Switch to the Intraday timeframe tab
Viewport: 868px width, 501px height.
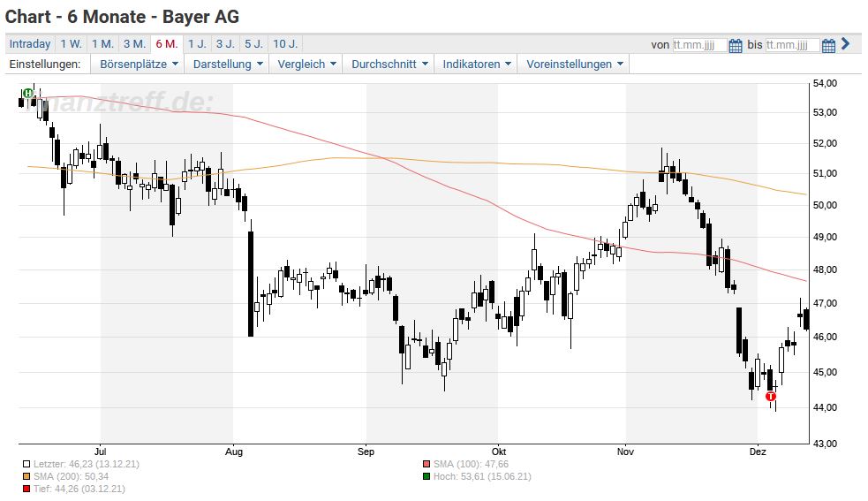30,44
